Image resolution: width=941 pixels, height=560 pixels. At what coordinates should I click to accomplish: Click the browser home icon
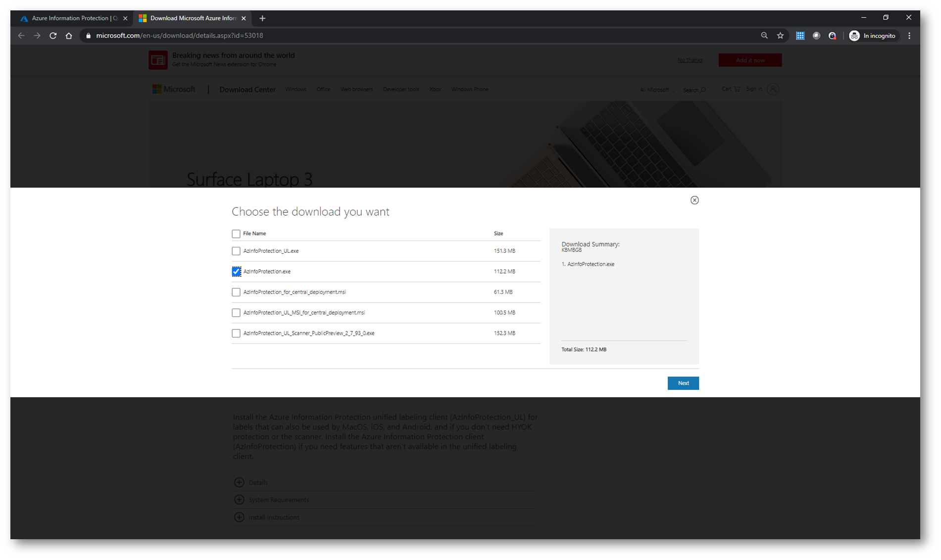pyautogui.click(x=69, y=36)
